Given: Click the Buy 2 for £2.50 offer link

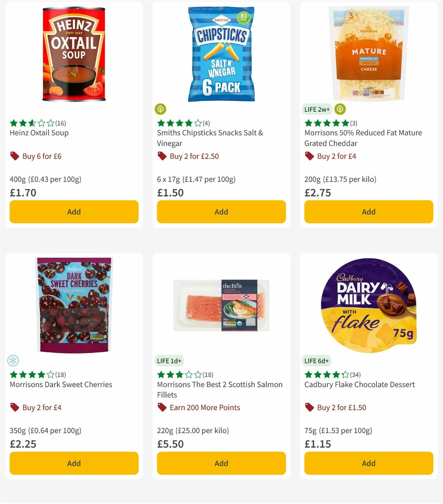Looking at the screenshot, I should (193, 156).
